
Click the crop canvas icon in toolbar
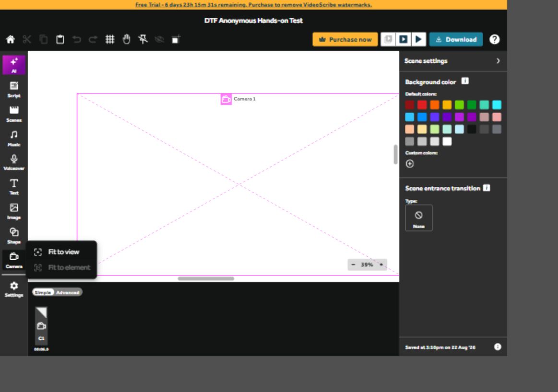pyautogui.click(x=176, y=39)
